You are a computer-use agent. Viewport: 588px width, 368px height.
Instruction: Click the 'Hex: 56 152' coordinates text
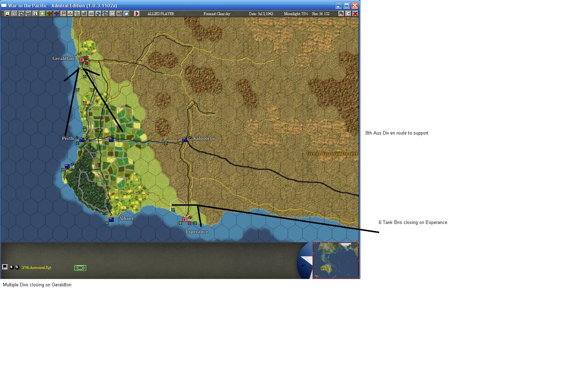(x=321, y=14)
